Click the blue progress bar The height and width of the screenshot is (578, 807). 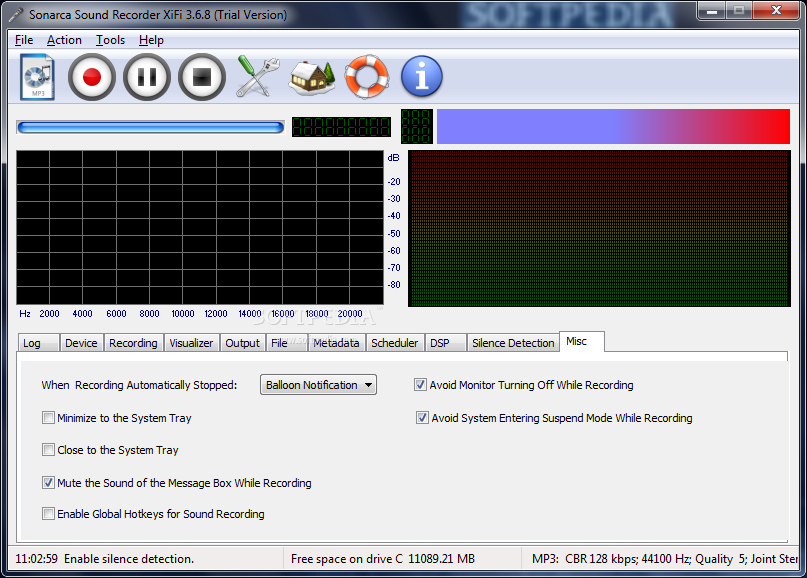click(150, 127)
